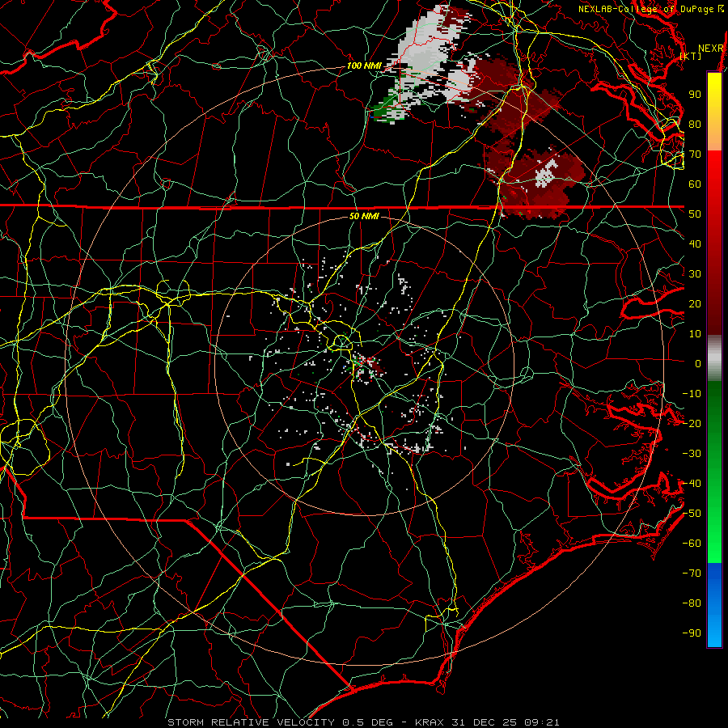Select the -70 value on velocity scale
The image size is (728, 728).
coord(692,574)
